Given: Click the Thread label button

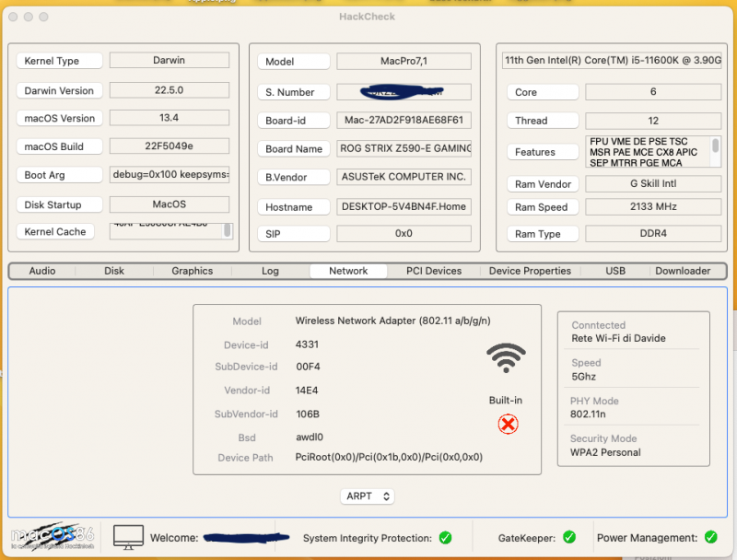Looking at the screenshot, I should pyautogui.click(x=543, y=121).
